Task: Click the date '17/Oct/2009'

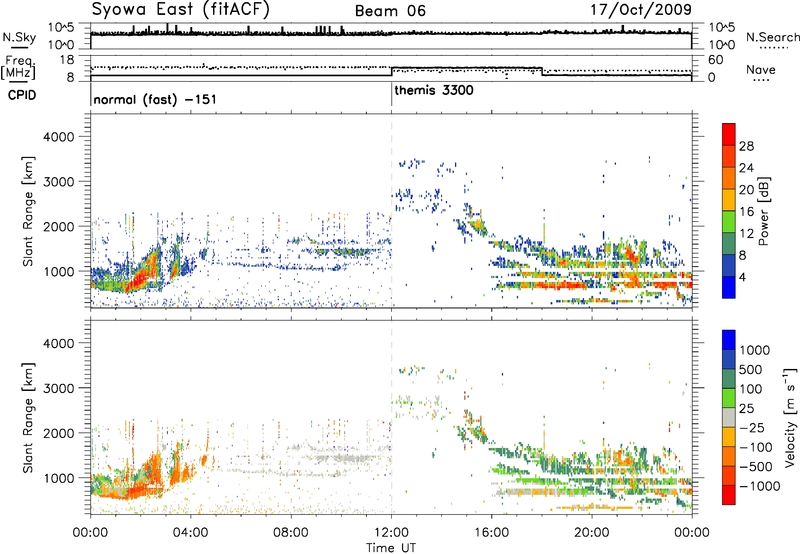Action: [x=641, y=9]
